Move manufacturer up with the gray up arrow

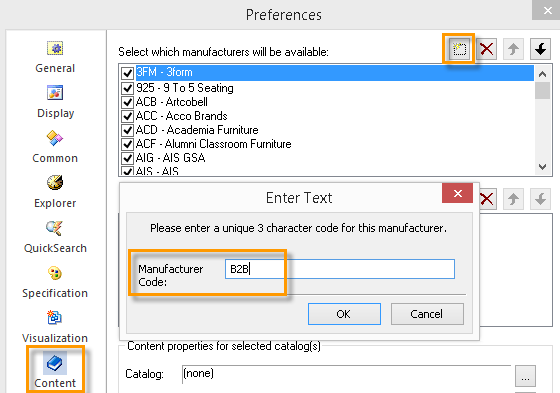[x=513, y=49]
